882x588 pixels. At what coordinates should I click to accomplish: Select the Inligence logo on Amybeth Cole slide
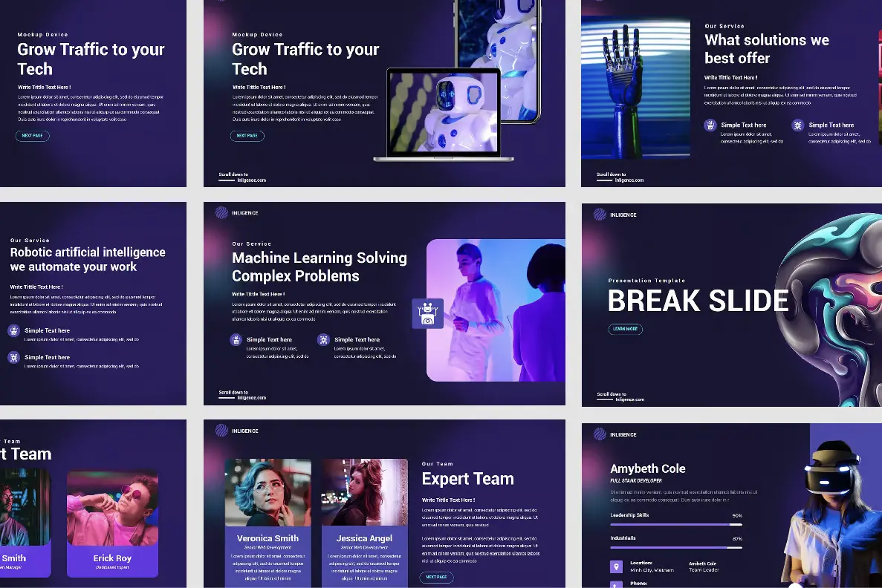tap(600, 434)
